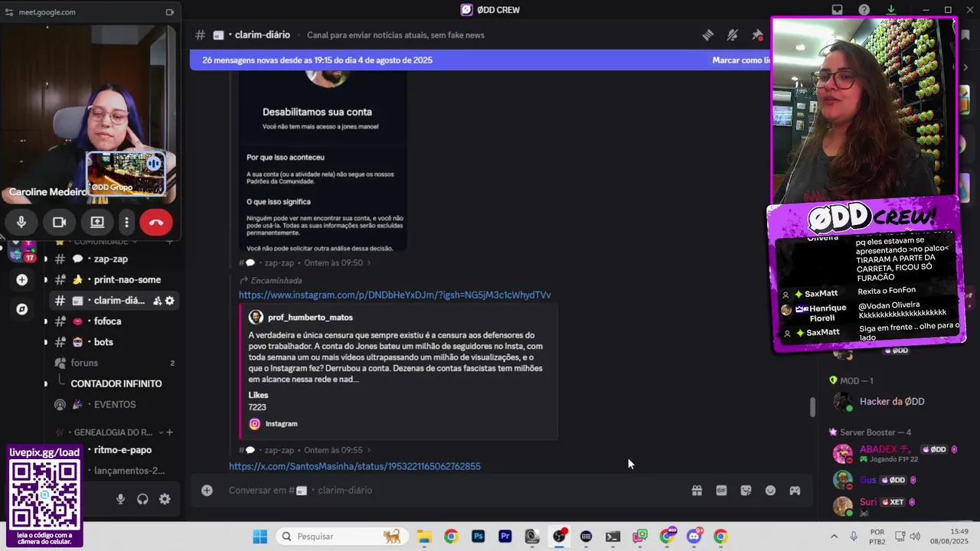
Task: Open disabled account screenshot image
Action: click(x=323, y=161)
